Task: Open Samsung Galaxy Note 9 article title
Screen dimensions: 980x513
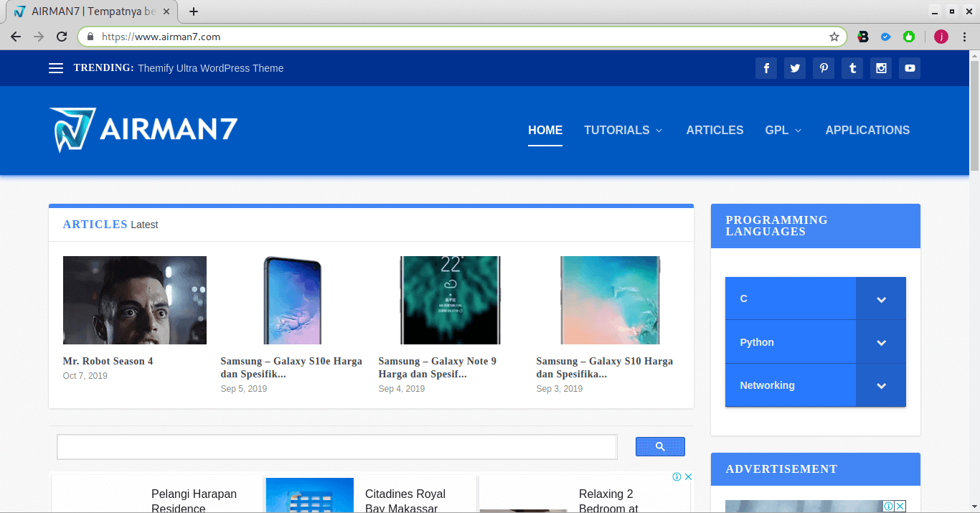Action: pyautogui.click(x=438, y=367)
